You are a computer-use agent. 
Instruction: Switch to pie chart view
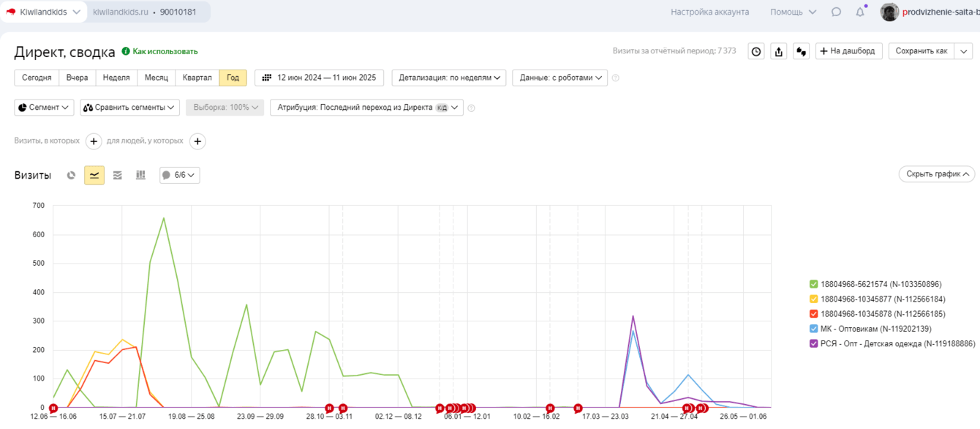(71, 175)
